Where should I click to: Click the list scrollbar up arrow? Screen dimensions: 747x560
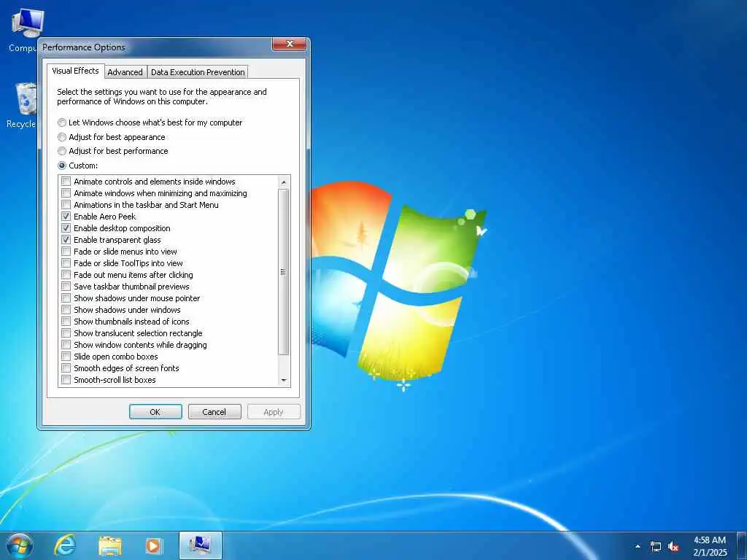pos(284,182)
